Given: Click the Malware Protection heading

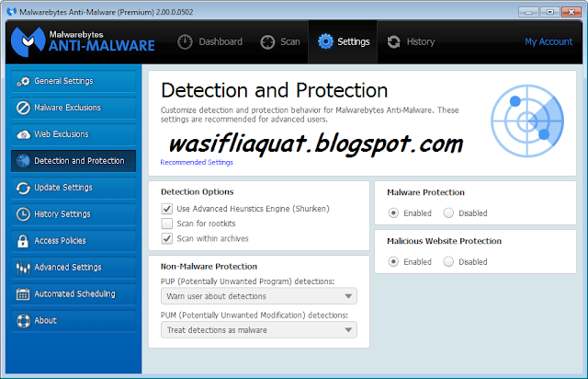Looking at the screenshot, I should (x=425, y=192).
